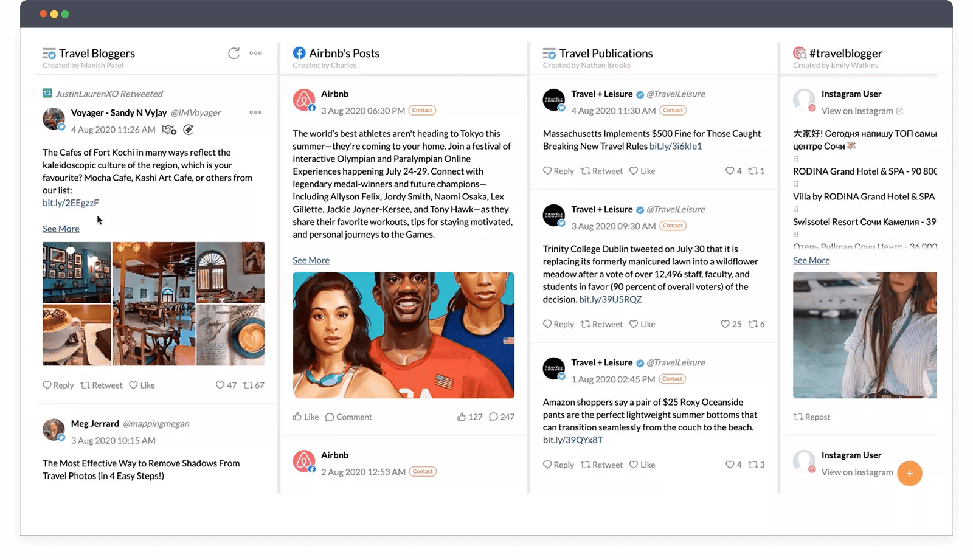Open View on Instagram for second post
The image size is (973, 560).
pyautogui.click(x=857, y=472)
